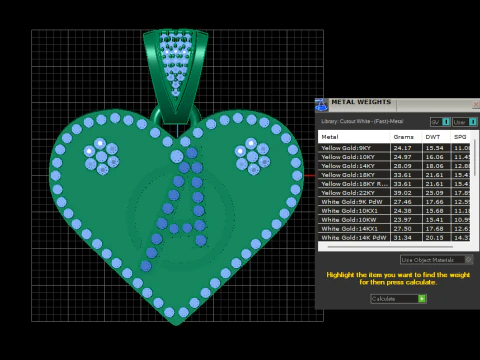Image resolution: width=480 pixels, height=360 pixels.
Task: Click the Calculate button label
Action: 383,299
